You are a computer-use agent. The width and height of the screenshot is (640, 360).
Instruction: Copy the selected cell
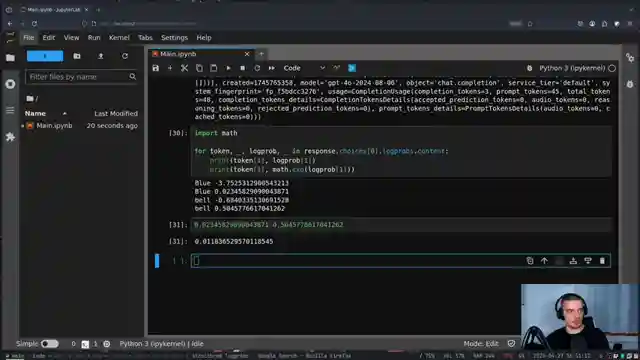click(199, 68)
